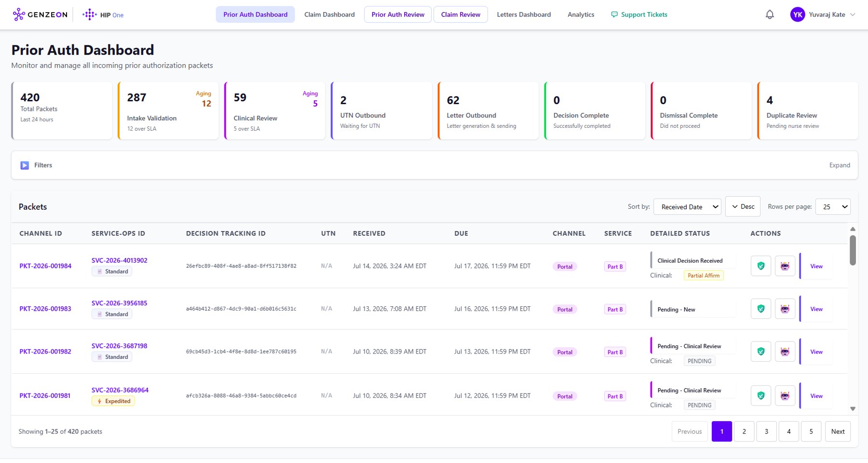Select the Intake Validation card

[168, 110]
